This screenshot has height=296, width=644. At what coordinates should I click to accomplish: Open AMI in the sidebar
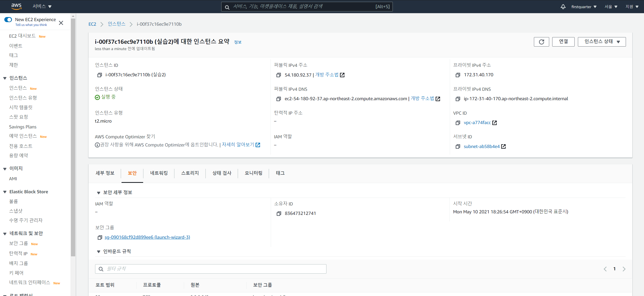click(13, 179)
